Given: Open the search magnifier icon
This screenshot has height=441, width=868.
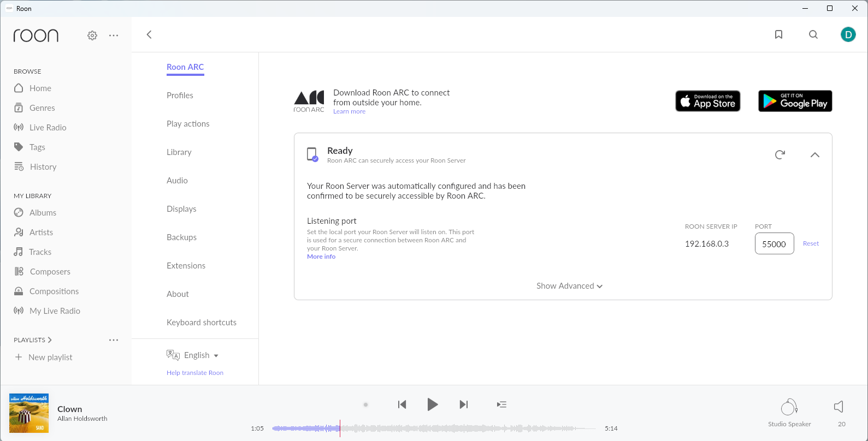Looking at the screenshot, I should pyautogui.click(x=813, y=34).
